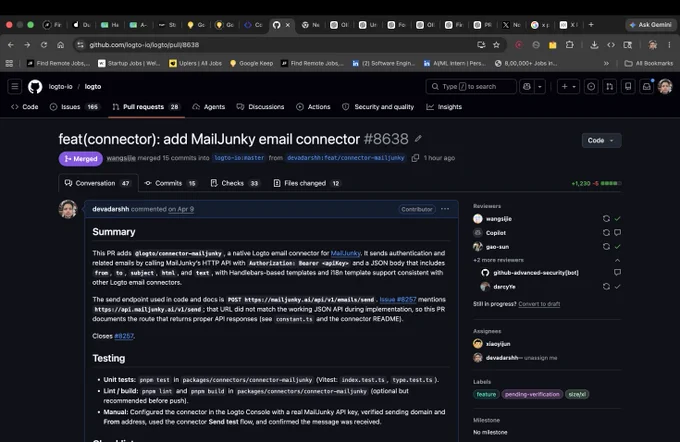Viewport: 680px width, 442px height.
Task: Click the address bar URL field
Action: (x=278, y=45)
